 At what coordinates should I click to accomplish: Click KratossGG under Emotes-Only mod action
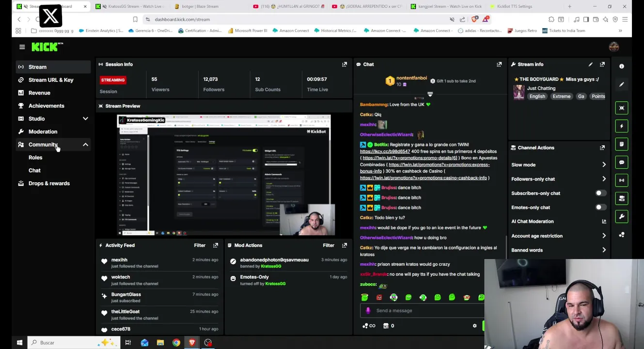(275, 284)
